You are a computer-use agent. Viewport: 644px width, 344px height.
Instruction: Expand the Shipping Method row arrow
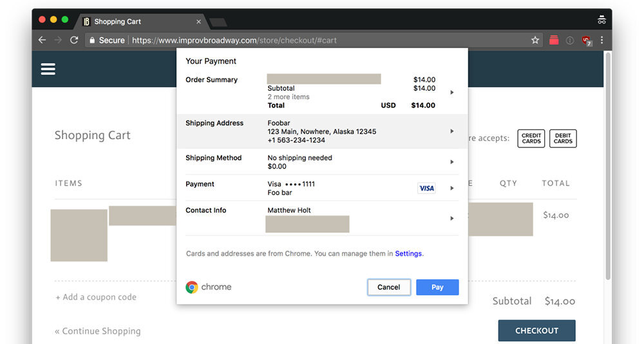(452, 162)
